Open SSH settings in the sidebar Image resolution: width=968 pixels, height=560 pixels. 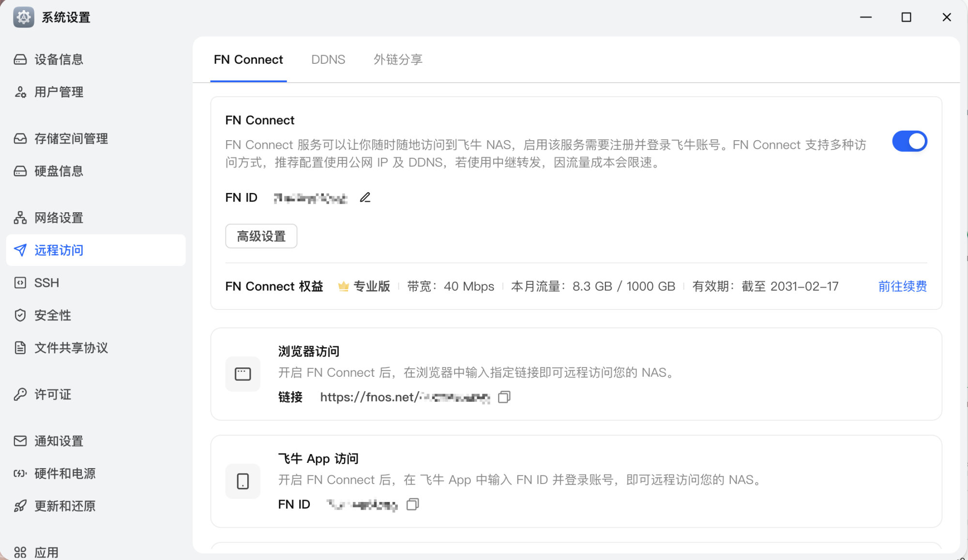pos(46,283)
